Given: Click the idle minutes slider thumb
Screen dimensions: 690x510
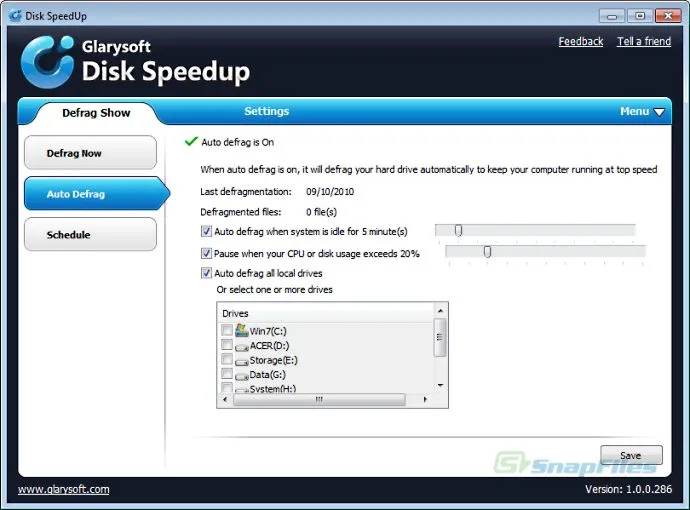Looking at the screenshot, I should 459,230.
